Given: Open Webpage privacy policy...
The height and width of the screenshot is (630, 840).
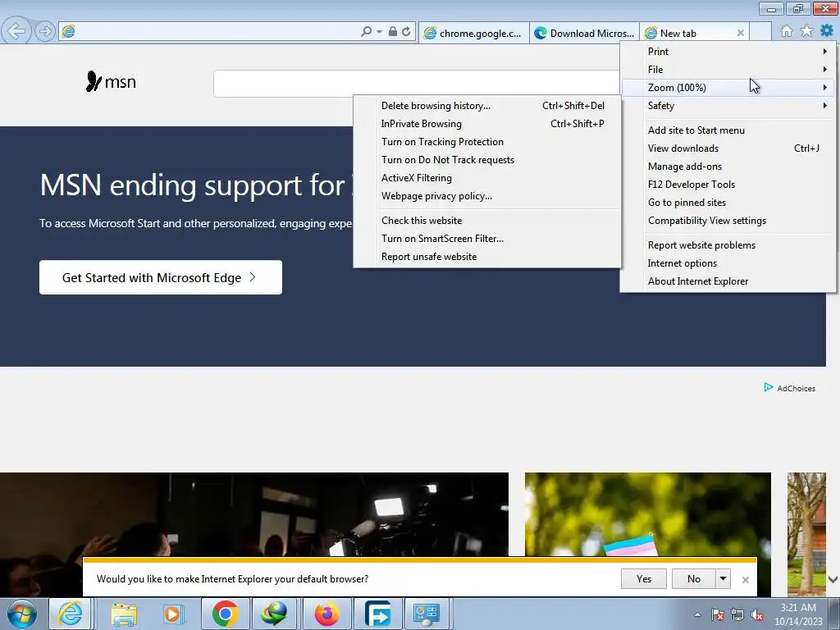Looking at the screenshot, I should pyautogui.click(x=487, y=196).
